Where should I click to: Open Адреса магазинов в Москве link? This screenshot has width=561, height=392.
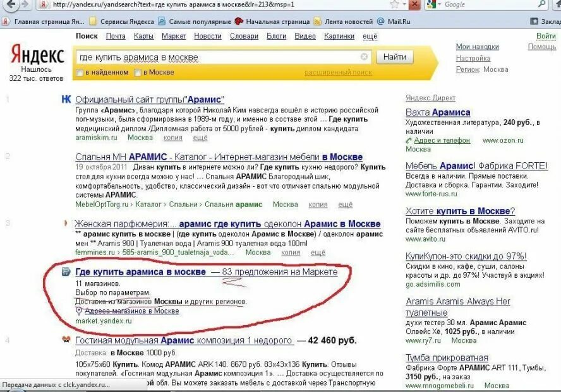[x=131, y=311]
